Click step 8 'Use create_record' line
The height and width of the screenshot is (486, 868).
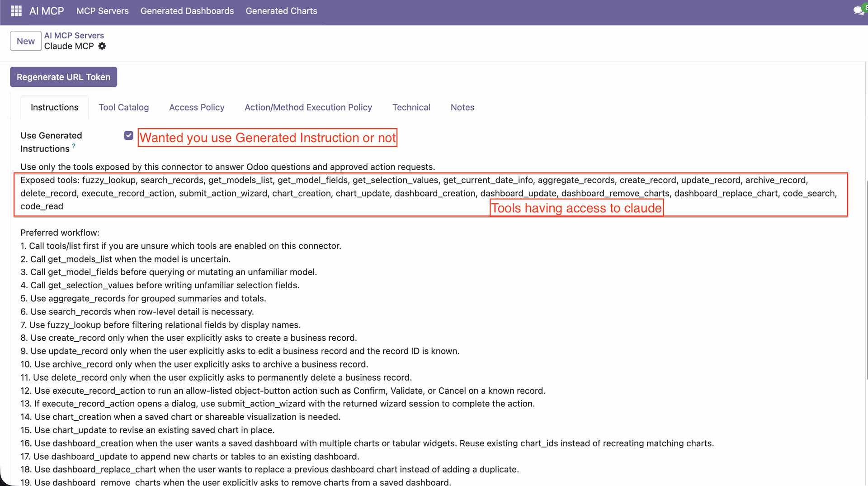189,338
